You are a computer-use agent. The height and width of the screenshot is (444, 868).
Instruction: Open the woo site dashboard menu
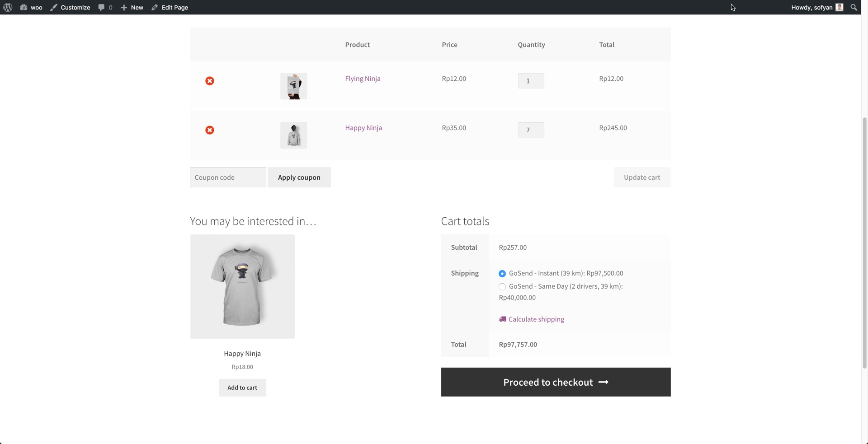coord(31,7)
